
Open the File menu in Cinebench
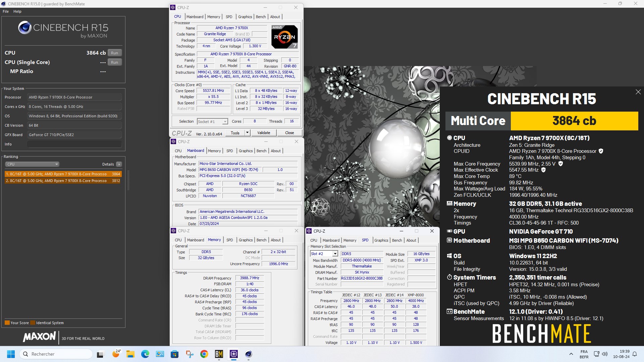click(6, 11)
